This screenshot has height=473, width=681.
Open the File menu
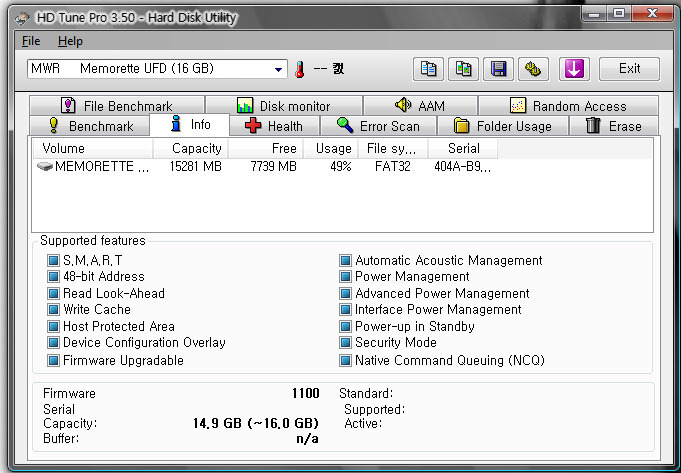[x=31, y=41]
